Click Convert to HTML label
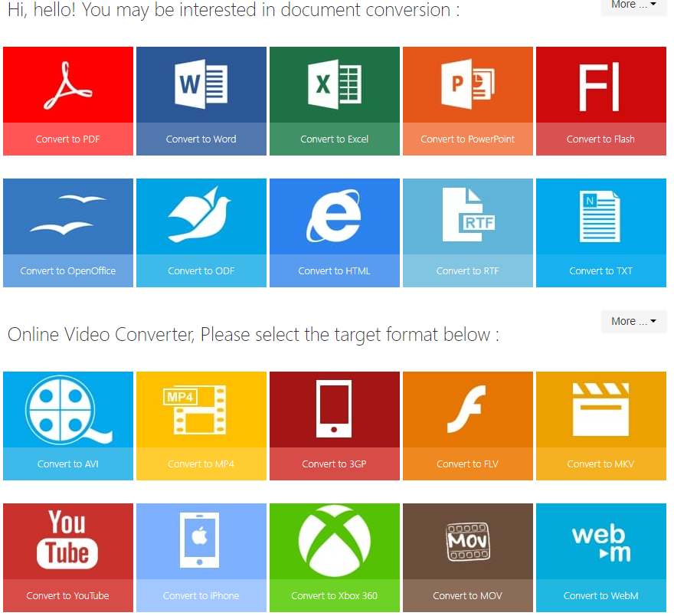 (x=335, y=270)
